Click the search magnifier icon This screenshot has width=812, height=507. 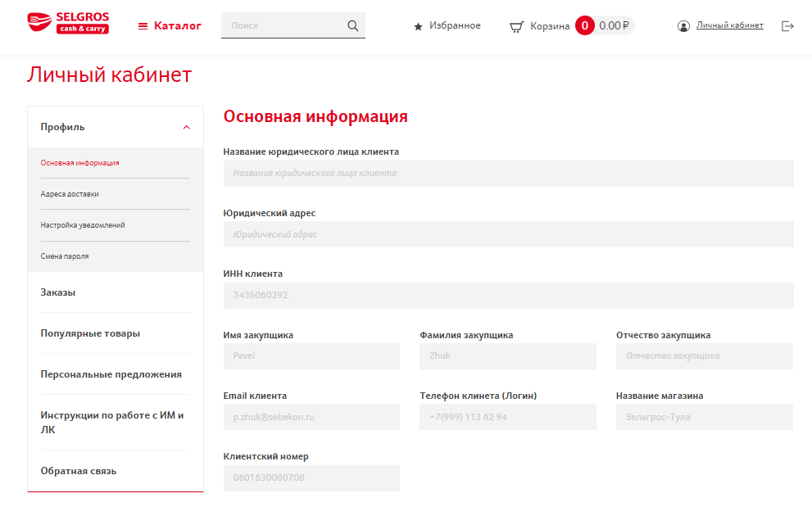353,25
